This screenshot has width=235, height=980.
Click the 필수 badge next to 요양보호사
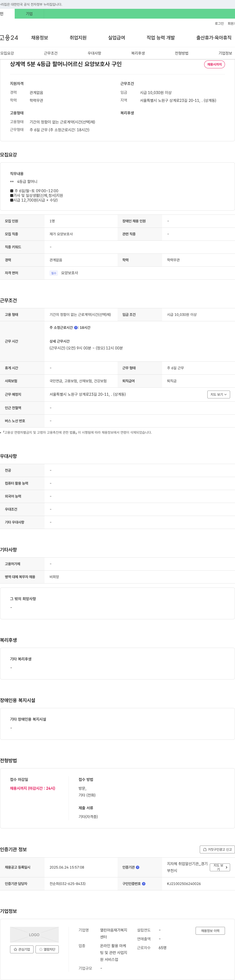point(54,273)
